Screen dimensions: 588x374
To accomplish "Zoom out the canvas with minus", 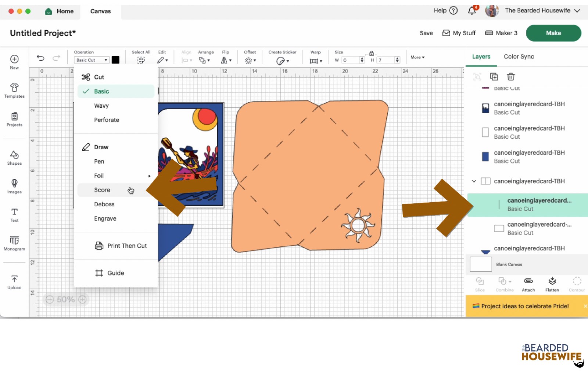I will (50, 299).
